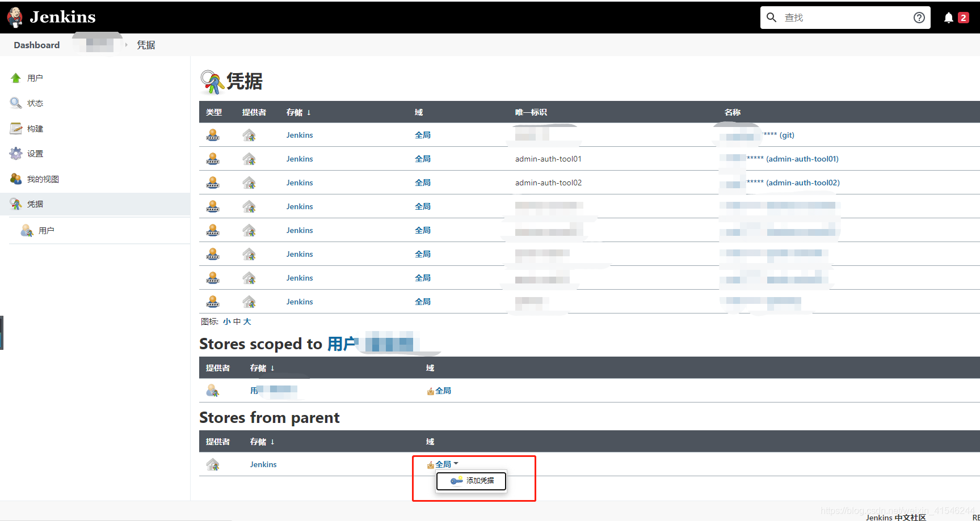Set icon size to 大
Viewport: 980px width, 521px height.
[247, 321]
